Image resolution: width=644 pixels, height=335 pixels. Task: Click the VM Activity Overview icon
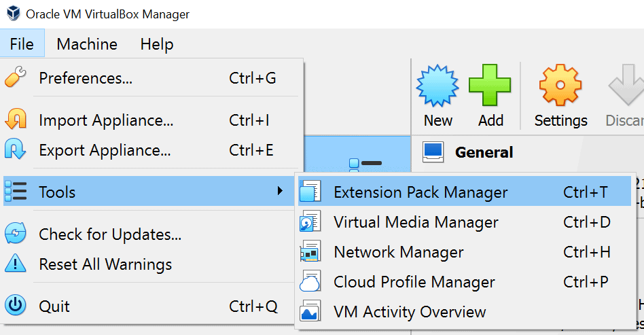tap(310, 312)
